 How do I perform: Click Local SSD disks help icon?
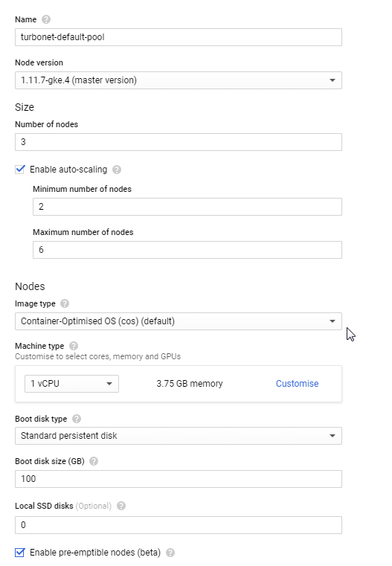point(121,506)
